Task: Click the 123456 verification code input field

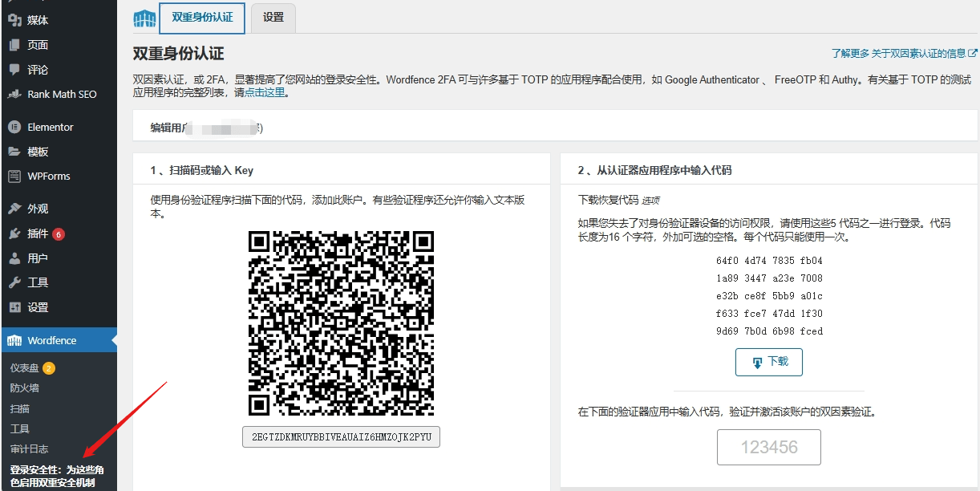Action: (767, 447)
